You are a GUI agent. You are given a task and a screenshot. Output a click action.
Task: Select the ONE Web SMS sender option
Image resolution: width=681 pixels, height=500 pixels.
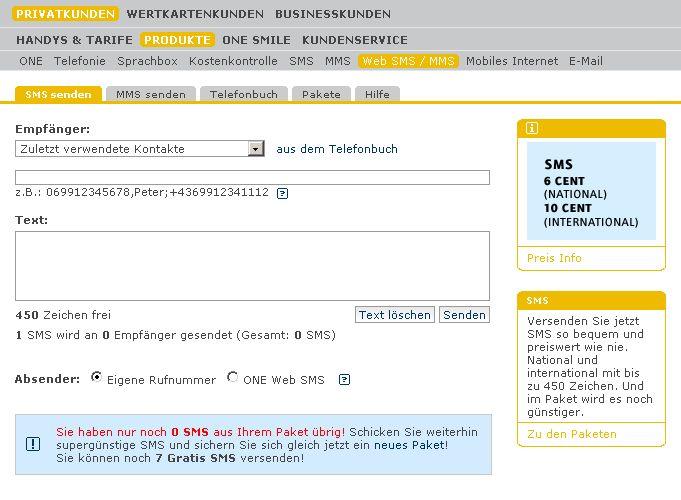coord(232,377)
